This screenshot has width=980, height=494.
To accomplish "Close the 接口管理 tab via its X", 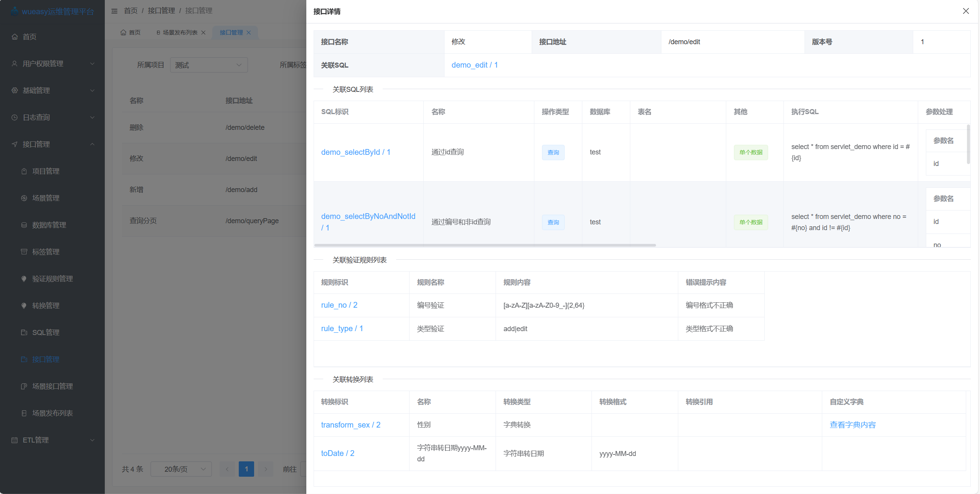I will coord(249,33).
